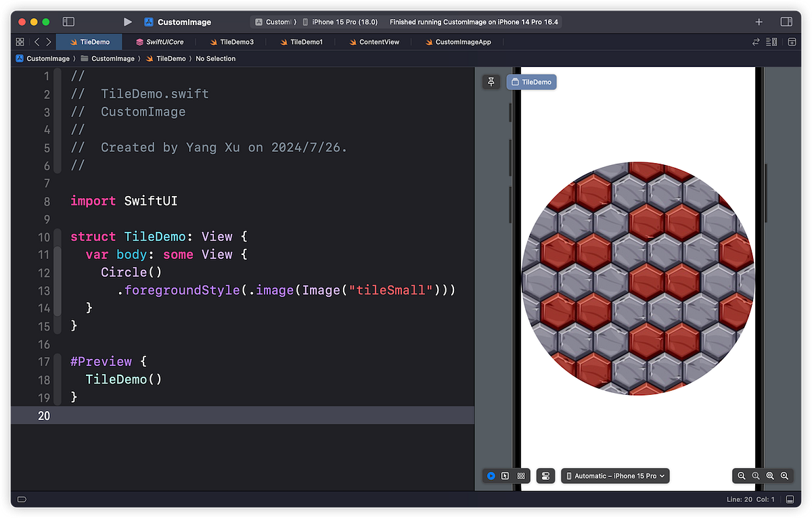
Task: Pin the TileDemo preview
Action: (491, 81)
